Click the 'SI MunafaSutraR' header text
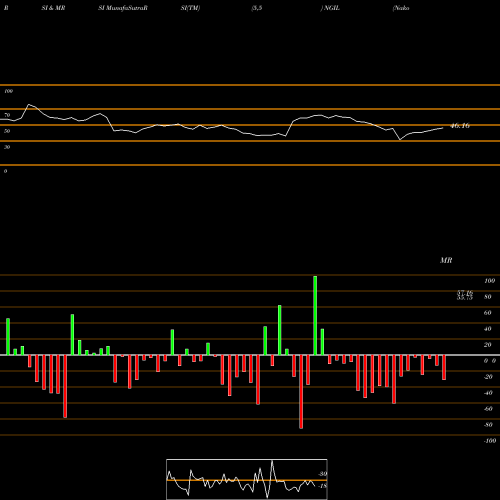 [123, 8]
